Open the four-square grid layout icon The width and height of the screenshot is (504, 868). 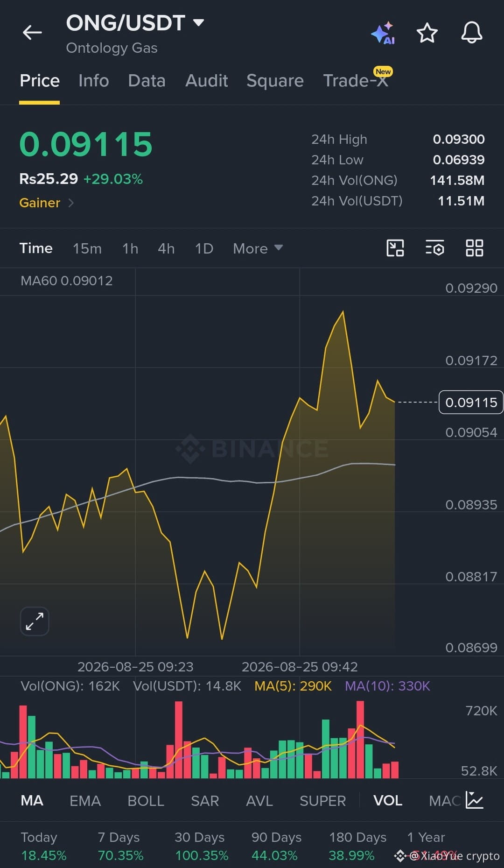click(475, 248)
